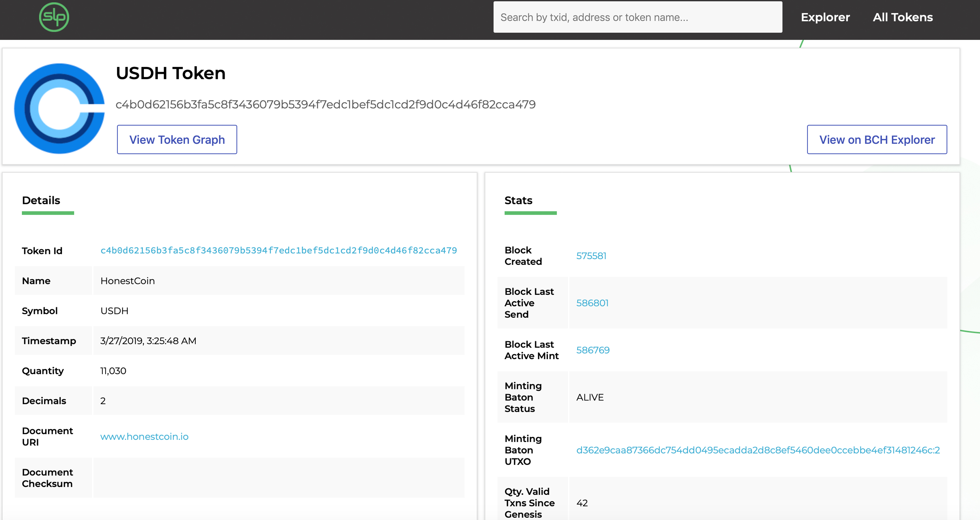Open the Explorer menu item
The image size is (980, 520).
[825, 17]
